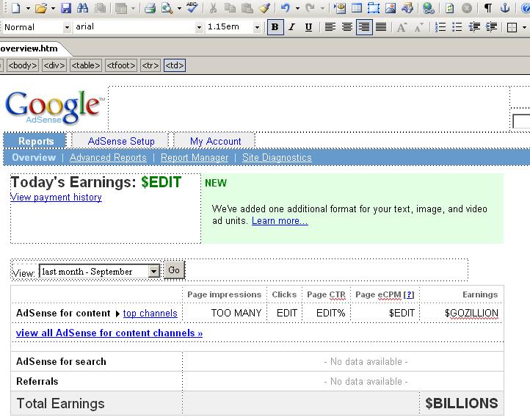Image resolution: width=530 pixels, height=420 pixels.
Task: Create a new document with New icon
Action: point(16,8)
